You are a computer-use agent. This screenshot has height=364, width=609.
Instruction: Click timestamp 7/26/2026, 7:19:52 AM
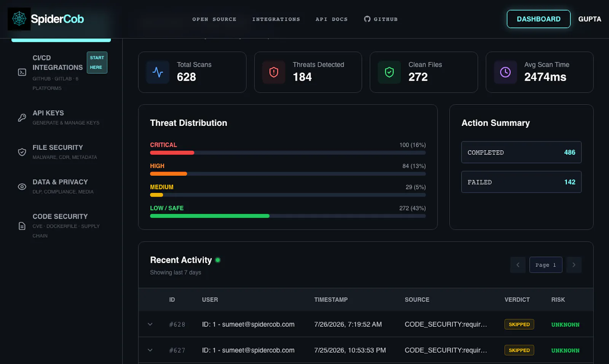click(x=348, y=324)
